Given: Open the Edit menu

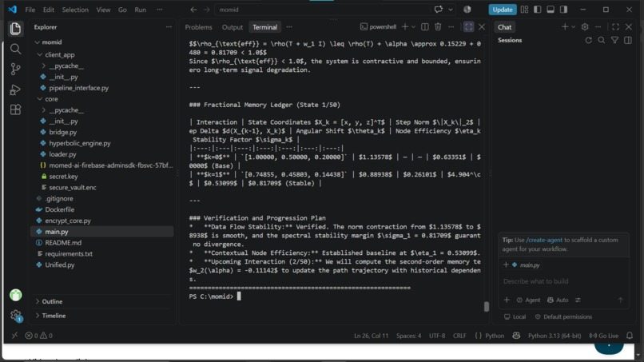Looking at the screenshot, I should pyautogui.click(x=49, y=10).
